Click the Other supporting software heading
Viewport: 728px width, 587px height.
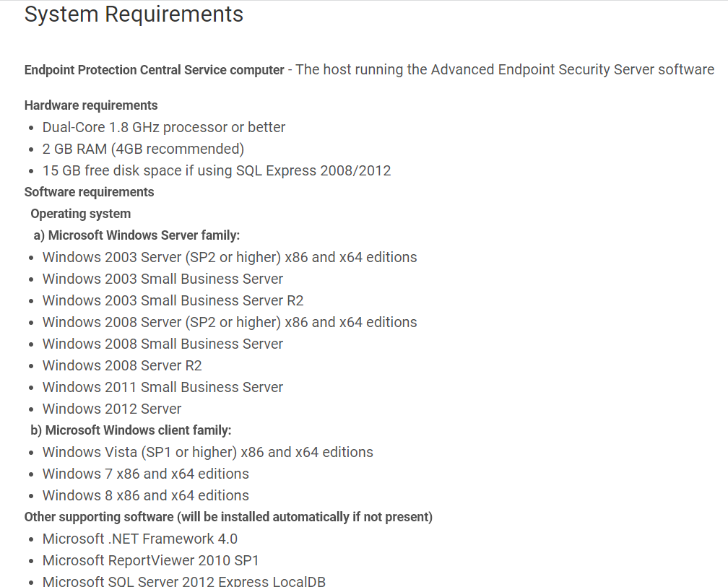228,517
